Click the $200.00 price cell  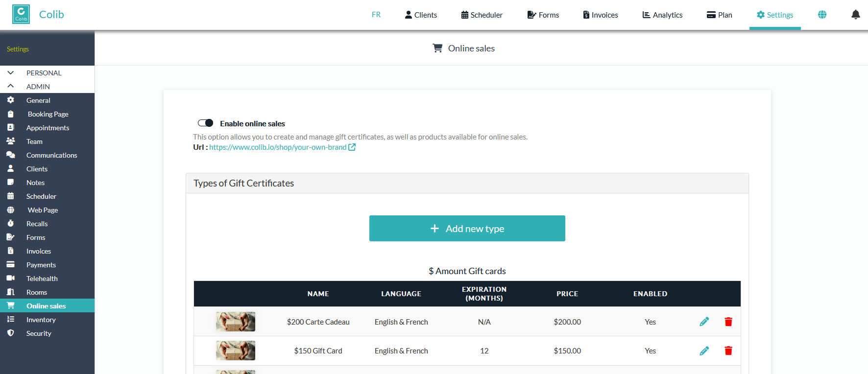567,322
